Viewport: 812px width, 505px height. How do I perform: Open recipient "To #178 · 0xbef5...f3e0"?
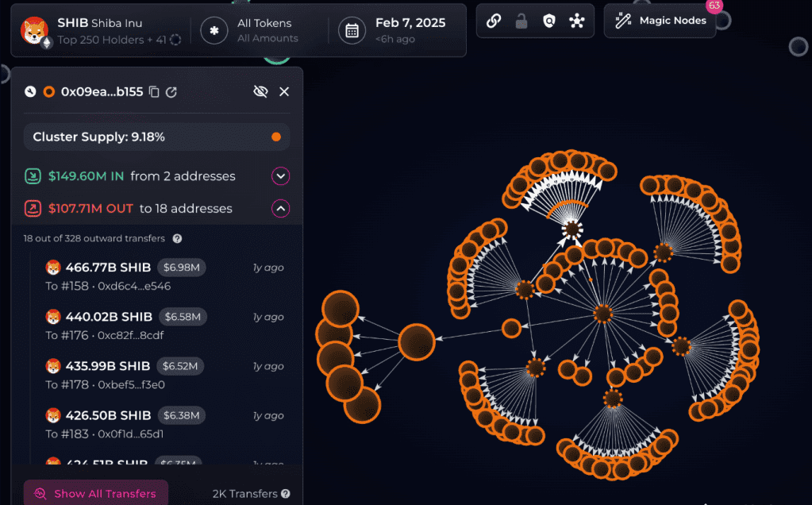(105, 384)
